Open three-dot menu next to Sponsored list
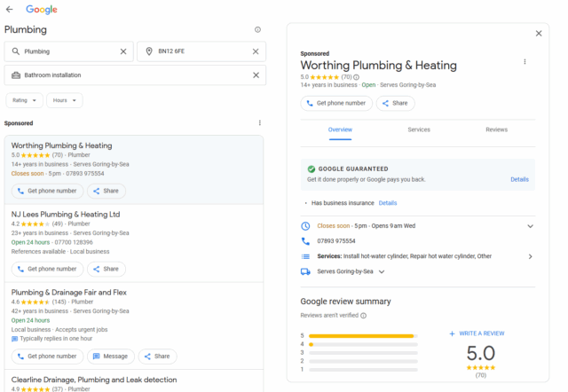The height and width of the screenshot is (392, 568). 259,123
